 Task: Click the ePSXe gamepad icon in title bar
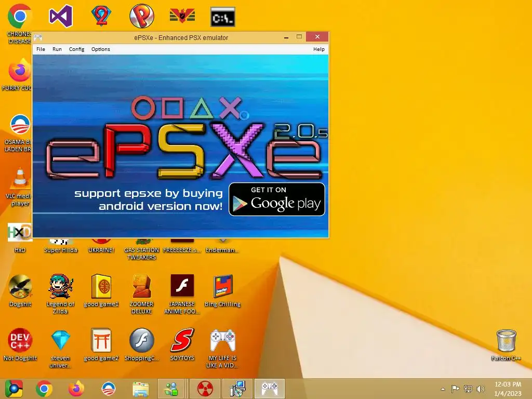pyautogui.click(x=38, y=37)
